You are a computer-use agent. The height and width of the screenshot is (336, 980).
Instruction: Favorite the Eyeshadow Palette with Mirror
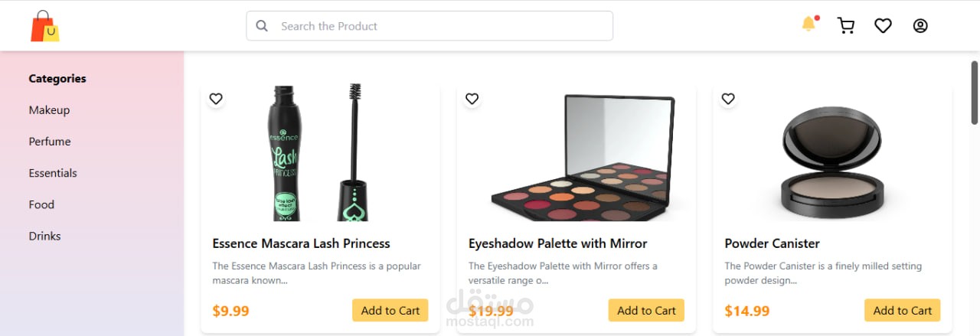tap(472, 99)
